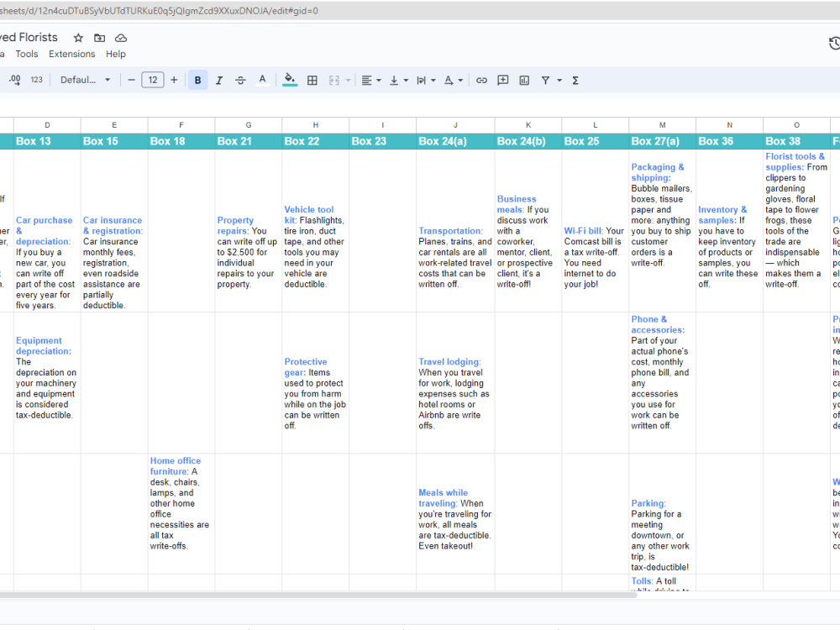Decrease font size with minus button

click(x=131, y=80)
